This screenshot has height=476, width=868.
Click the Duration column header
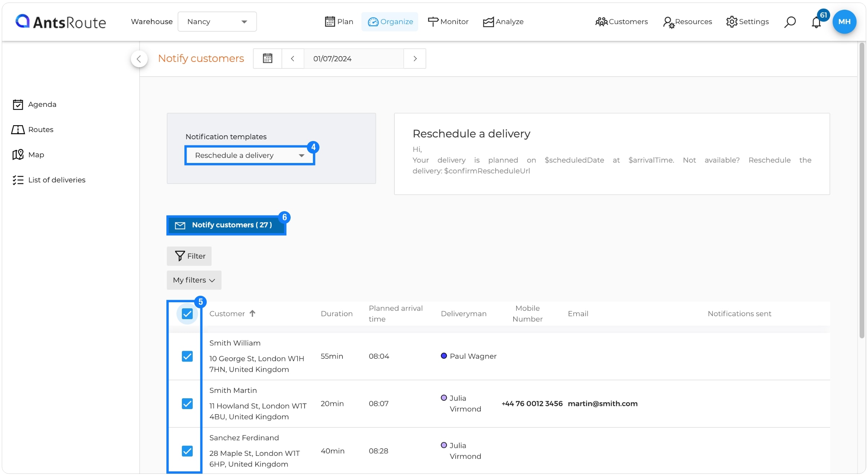point(336,314)
